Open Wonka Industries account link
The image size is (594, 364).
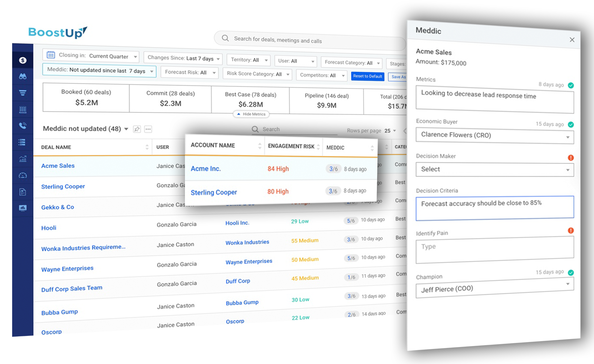[x=247, y=242]
